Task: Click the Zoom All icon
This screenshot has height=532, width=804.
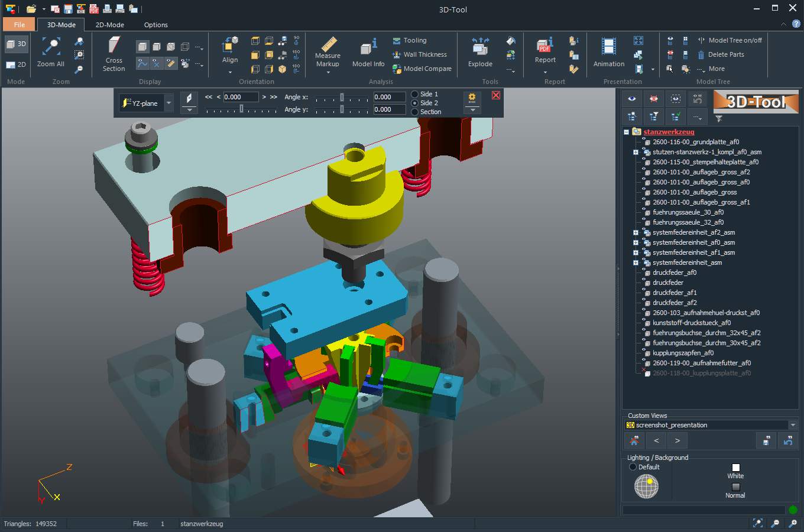Action: pos(50,50)
